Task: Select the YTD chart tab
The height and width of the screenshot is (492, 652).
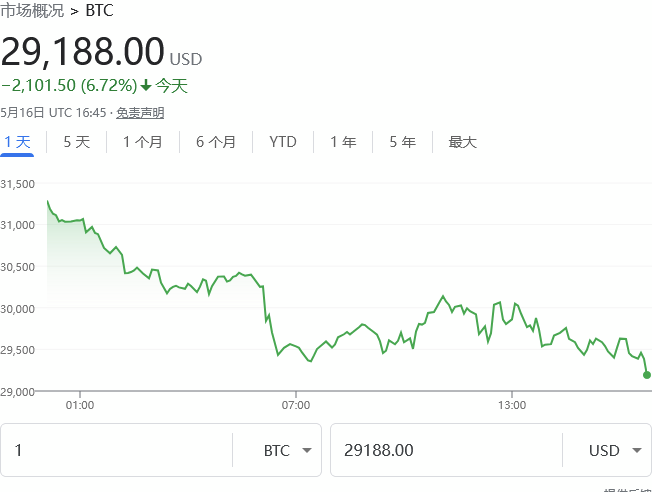Action: [283, 142]
